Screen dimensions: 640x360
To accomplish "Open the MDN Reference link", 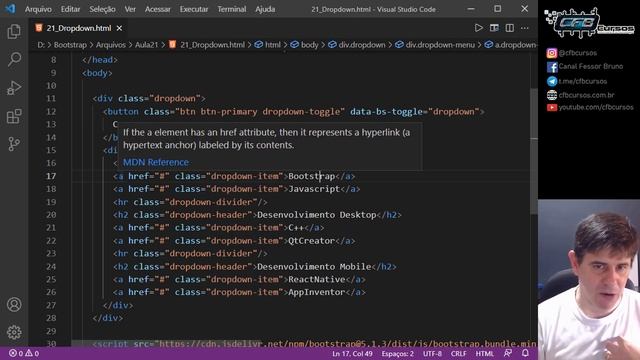I will 156,162.
